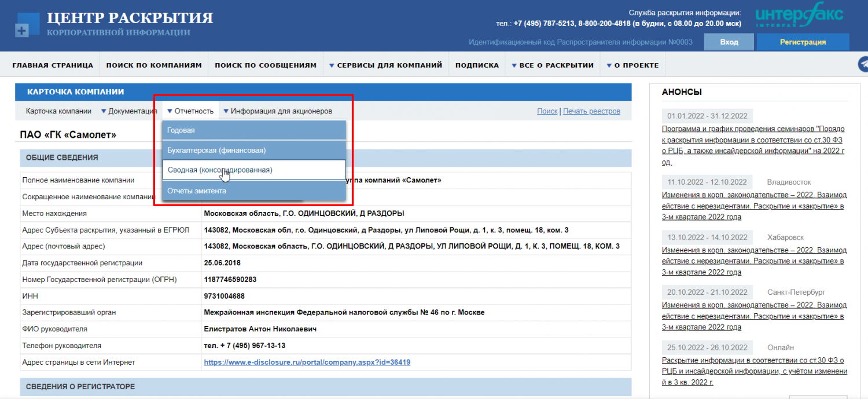868x399 pixels.
Task: Open the 'Документация' dropdown
Action: pos(128,111)
